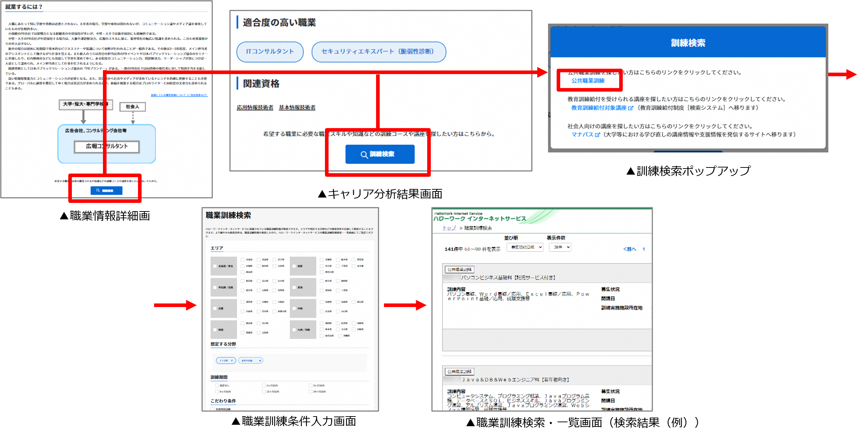The height and width of the screenshot is (438, 868).
Task: Click plus icon on 条件を追加 chip
Action: click(260, 361)
